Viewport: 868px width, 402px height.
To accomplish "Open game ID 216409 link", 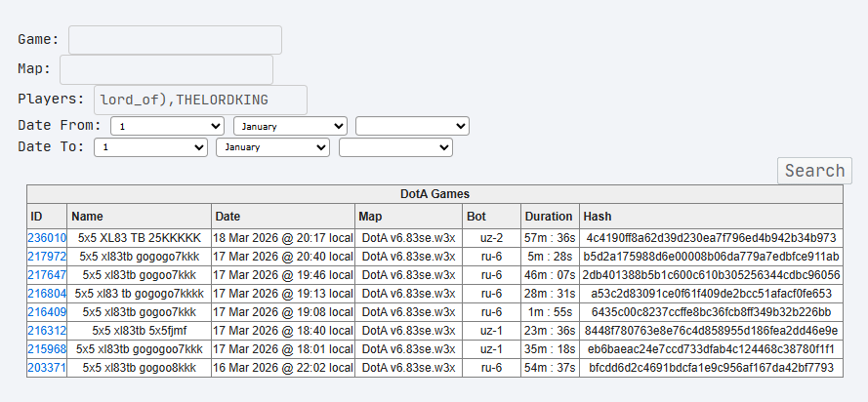I will click(x=47, y=312).
